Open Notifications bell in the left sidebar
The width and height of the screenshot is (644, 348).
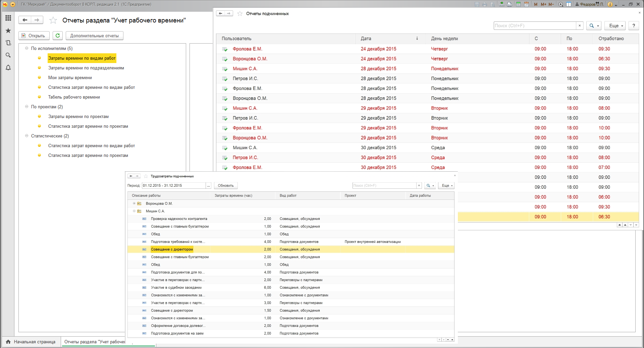[x=8, y=68]
